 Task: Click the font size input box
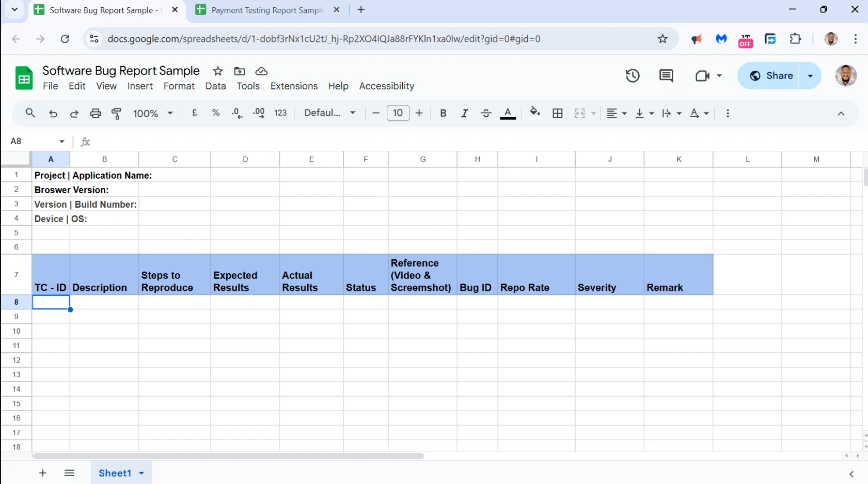[x=398, y=113]
